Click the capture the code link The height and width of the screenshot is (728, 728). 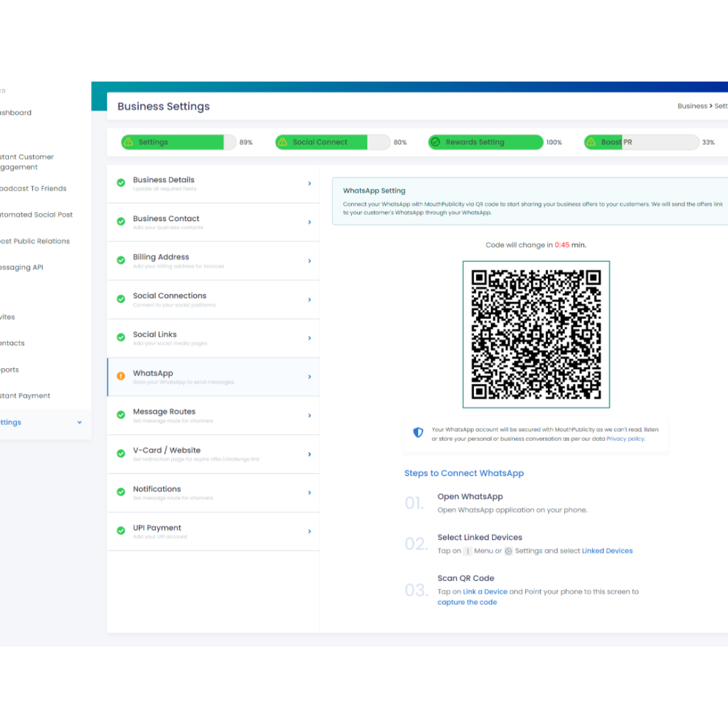click(467, 602)
